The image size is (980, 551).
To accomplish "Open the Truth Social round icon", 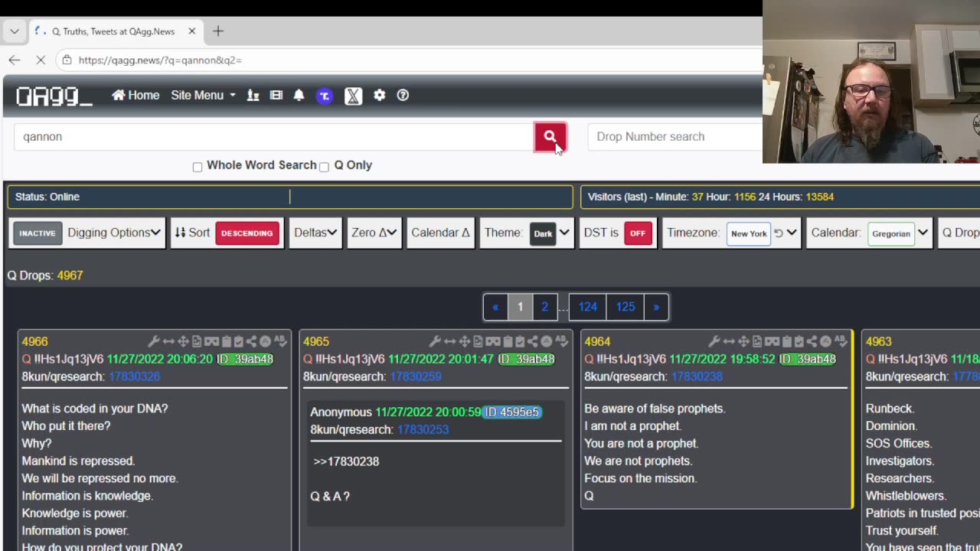I will coord(325,96).
